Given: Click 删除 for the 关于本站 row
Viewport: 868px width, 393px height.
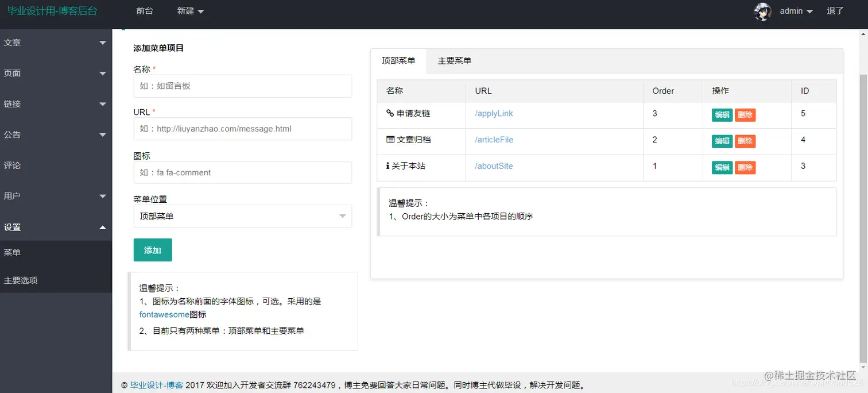Looking at the screenshot, I should click(x=745, y=167).
